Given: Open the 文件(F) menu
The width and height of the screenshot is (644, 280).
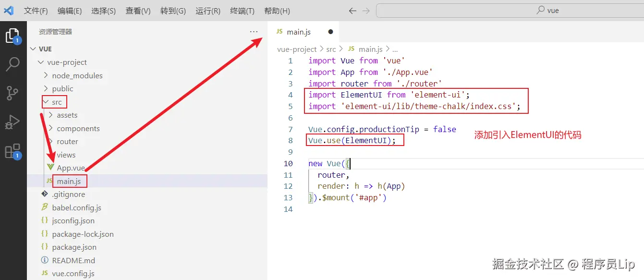Looking at the screenshot, I should [36, 11].
